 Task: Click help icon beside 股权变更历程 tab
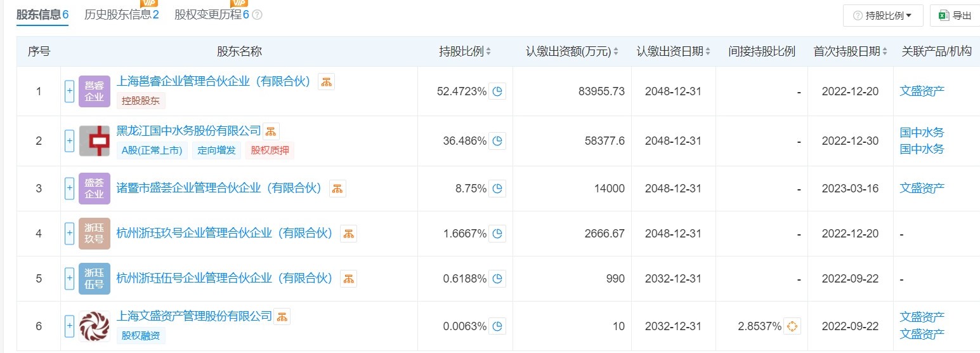[257, 15]
